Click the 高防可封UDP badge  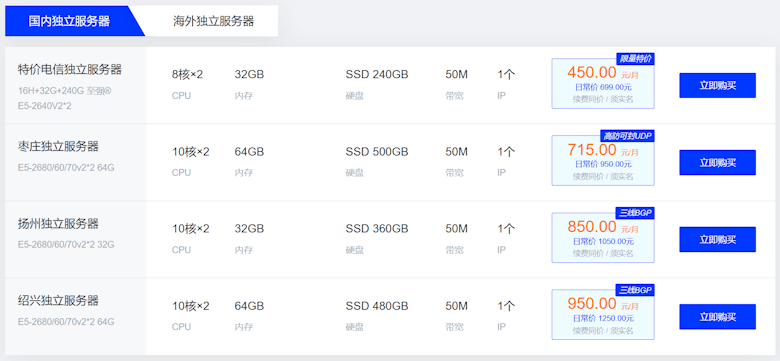[627, 136]
